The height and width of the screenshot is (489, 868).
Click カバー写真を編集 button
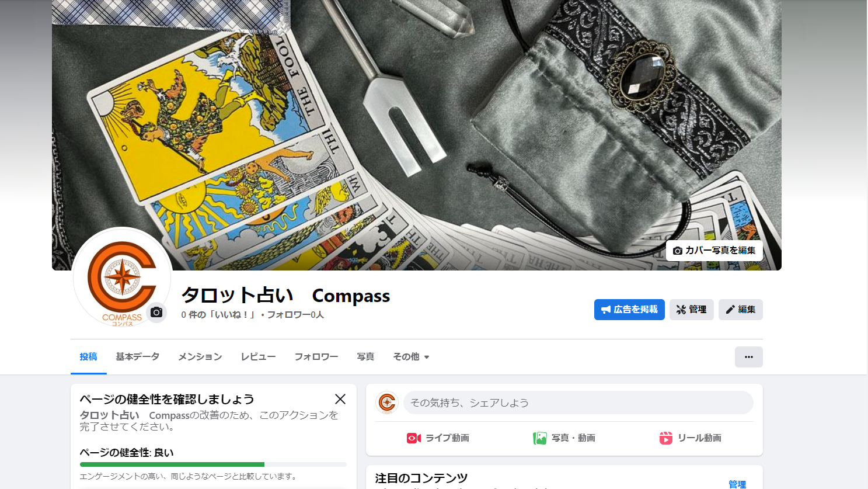[714, 251]
